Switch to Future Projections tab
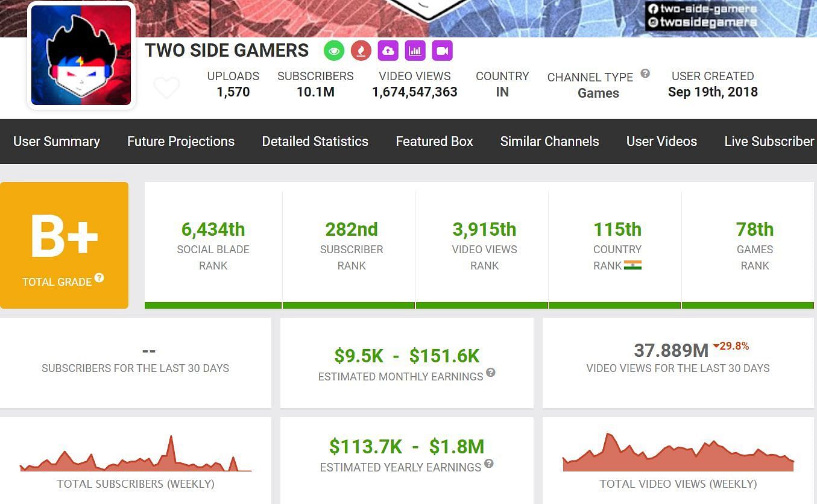Image resolution: width=817 pixels, height=504 pixels. (x=181, y=142)
